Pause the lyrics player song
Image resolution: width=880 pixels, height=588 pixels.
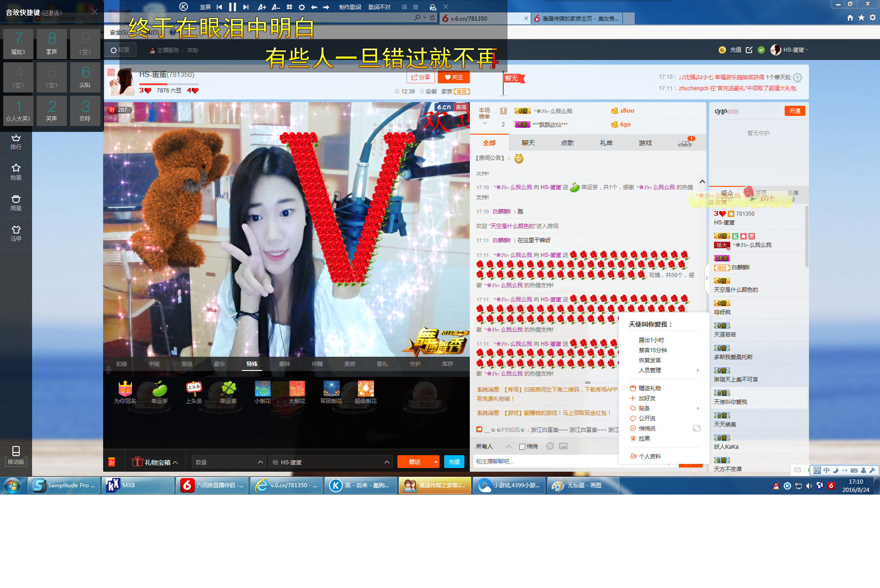coord(232,7)
